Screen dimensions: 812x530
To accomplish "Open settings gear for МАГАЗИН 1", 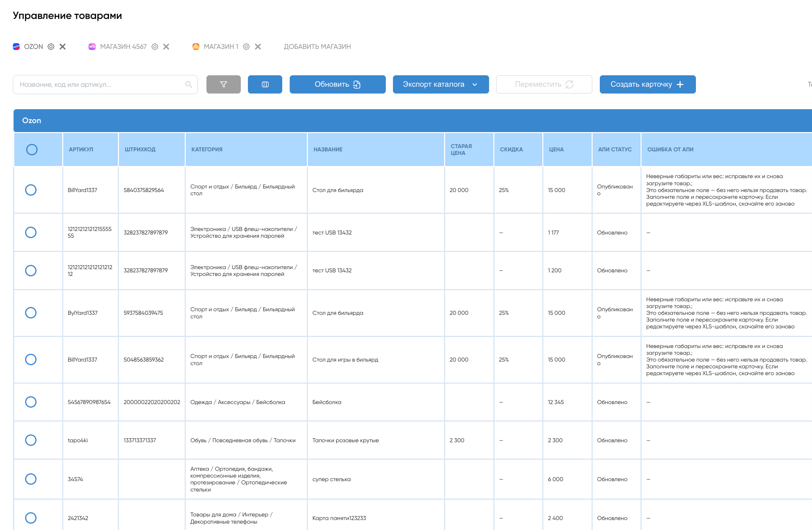I will [x=246, y=47].
